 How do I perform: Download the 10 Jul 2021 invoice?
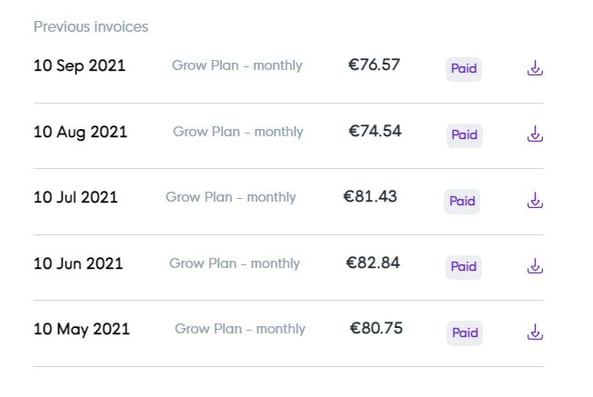point(535,200)
